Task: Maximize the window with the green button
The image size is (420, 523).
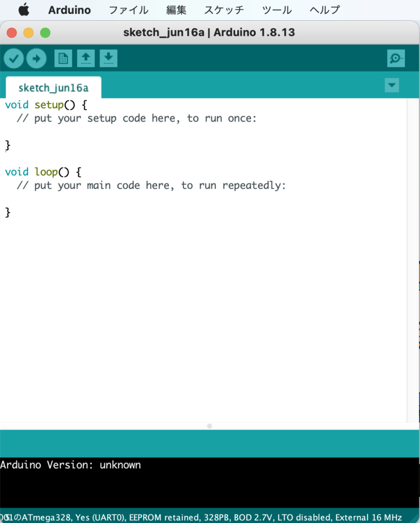Action: [x=45, y=33]
